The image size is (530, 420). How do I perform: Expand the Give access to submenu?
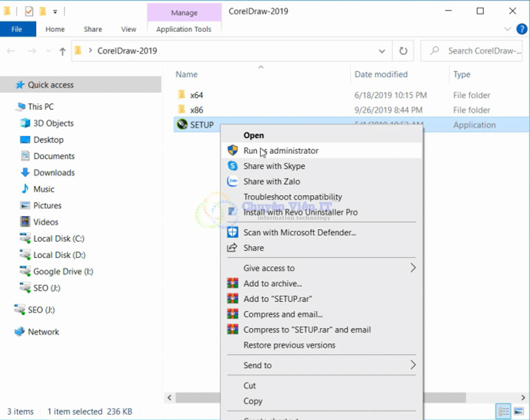coord(413,268)
